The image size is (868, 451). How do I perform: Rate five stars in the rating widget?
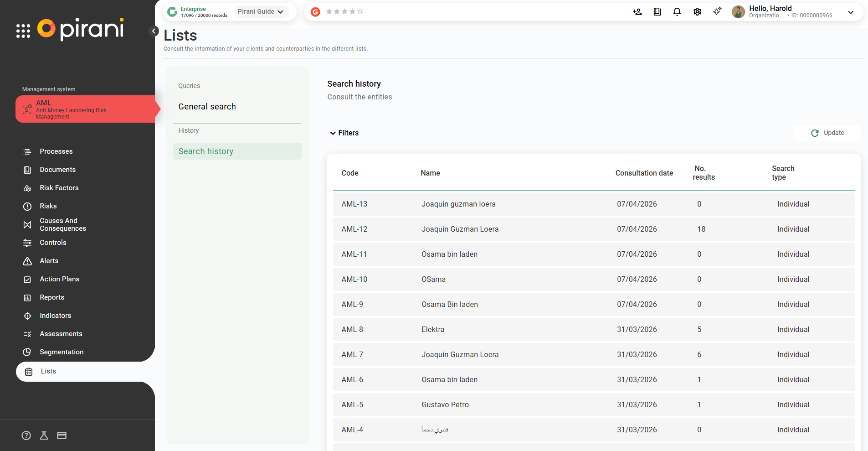pyautogui.click(x=360, y=12)
